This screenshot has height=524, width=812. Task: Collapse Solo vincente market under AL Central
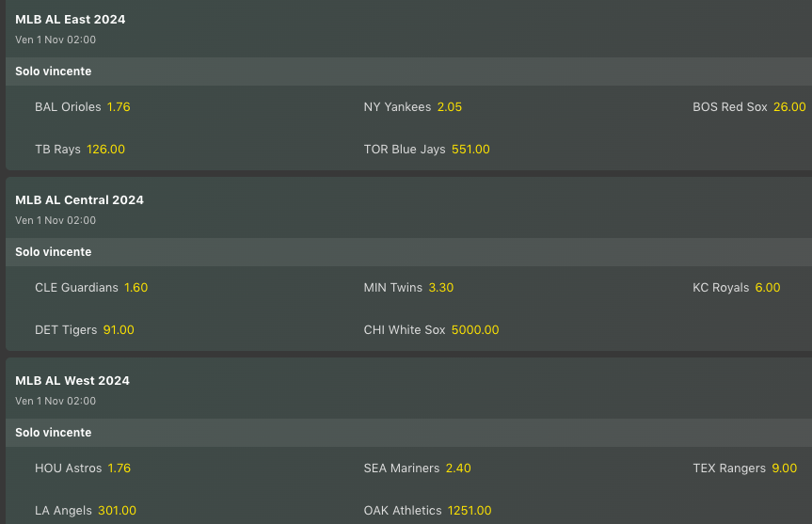[54, 252]
